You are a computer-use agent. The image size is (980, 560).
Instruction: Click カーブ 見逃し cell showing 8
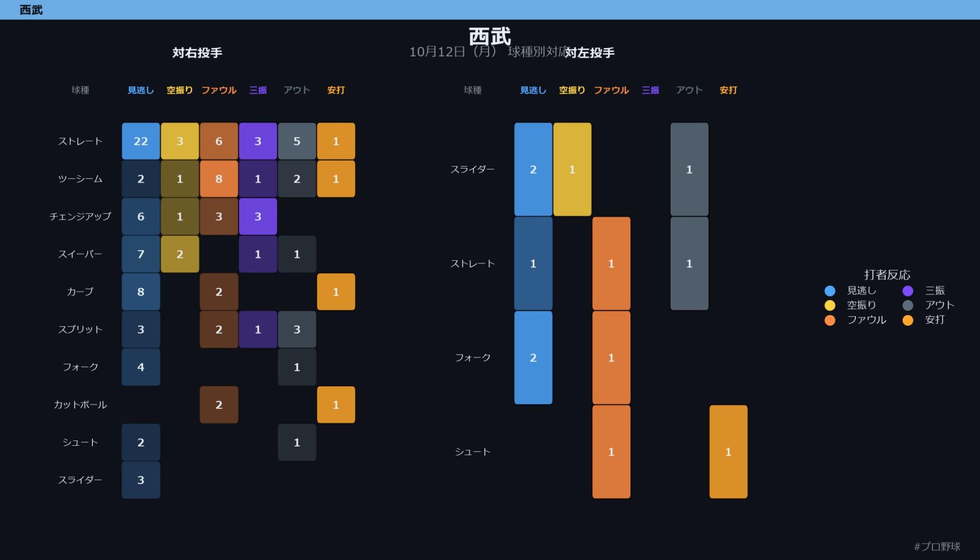141,291
